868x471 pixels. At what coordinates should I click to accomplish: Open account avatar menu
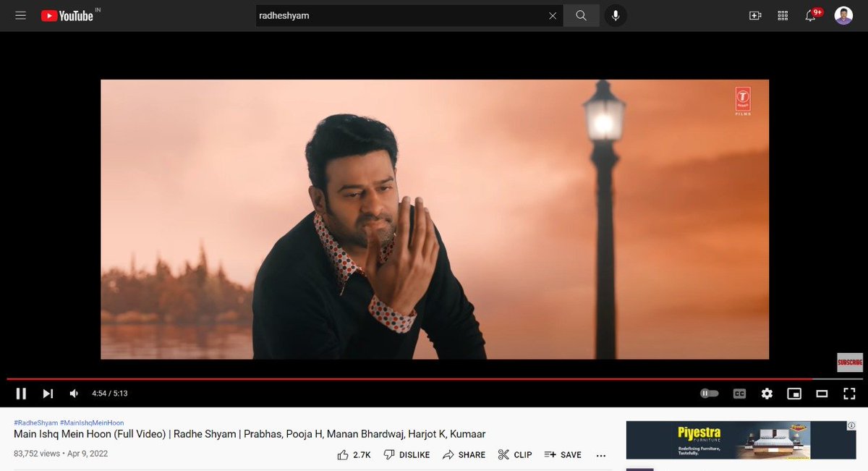pos(843,15)
